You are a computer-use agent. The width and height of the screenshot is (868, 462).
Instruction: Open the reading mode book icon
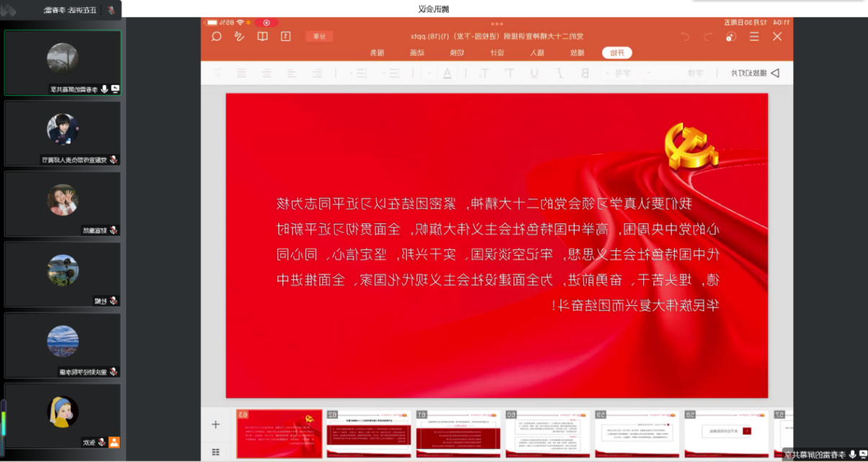click(263, 36)
